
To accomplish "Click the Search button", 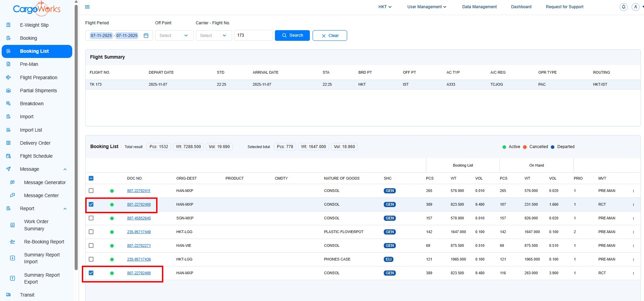I will [292, 36].
